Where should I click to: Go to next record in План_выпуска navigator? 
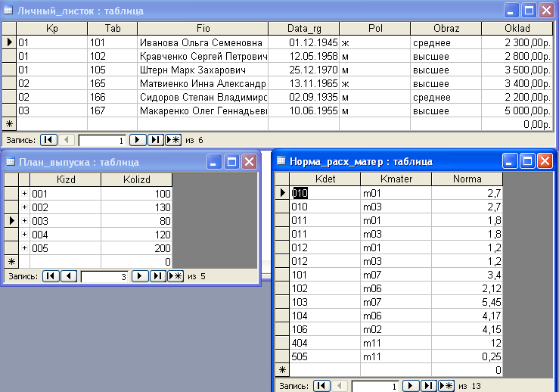140,276
